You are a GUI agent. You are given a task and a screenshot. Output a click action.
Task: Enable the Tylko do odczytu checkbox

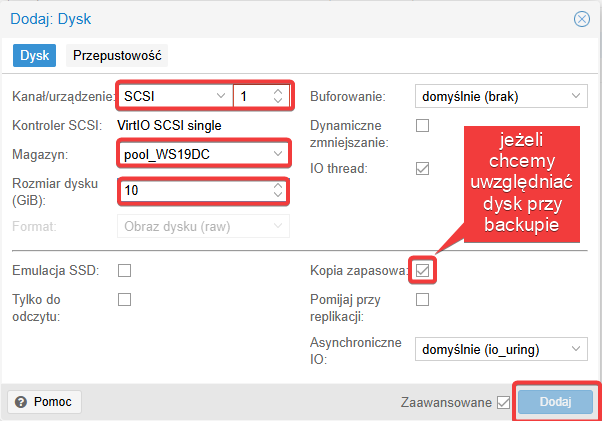point(124,299)
